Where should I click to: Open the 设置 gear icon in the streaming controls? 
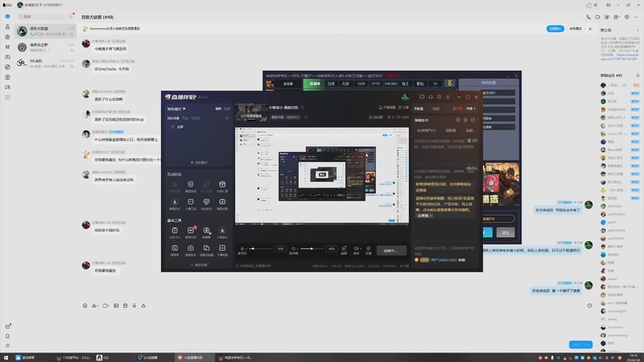(x=369, y=250)
